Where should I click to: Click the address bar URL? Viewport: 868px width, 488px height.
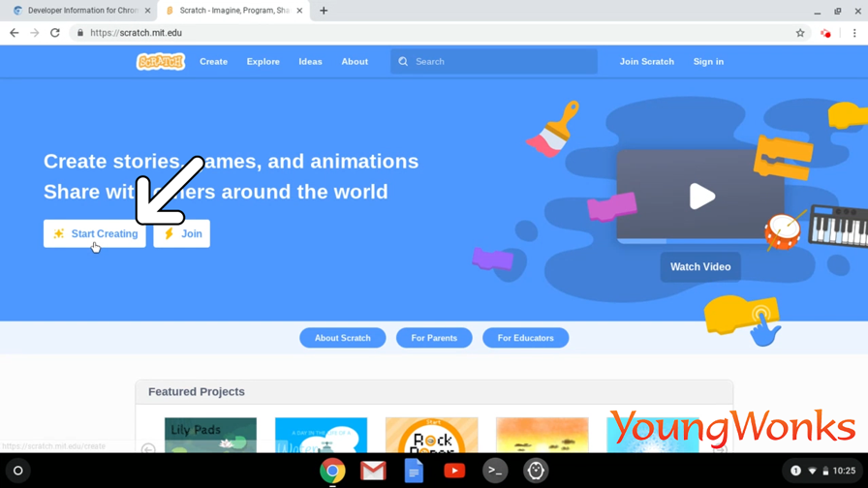point(136,33)
